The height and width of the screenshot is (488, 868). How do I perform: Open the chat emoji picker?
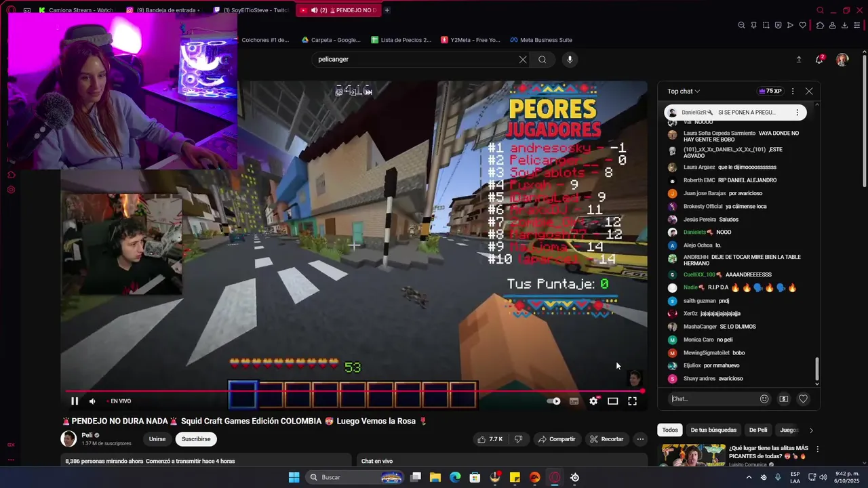[x=764, y=399]
